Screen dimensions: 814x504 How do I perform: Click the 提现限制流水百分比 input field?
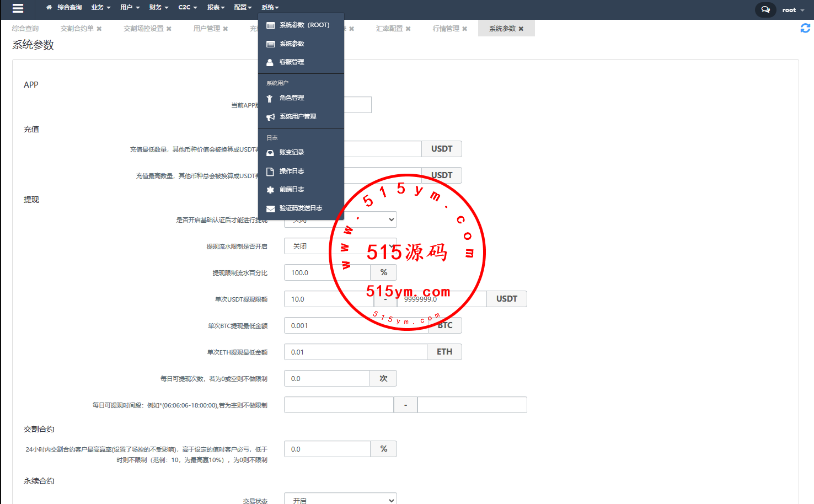coord(326,273)
